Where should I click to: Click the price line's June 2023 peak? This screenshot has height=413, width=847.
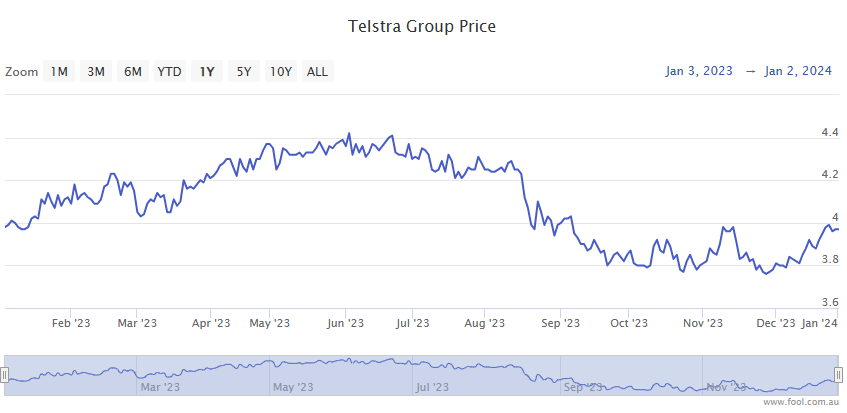coord(348,134)
